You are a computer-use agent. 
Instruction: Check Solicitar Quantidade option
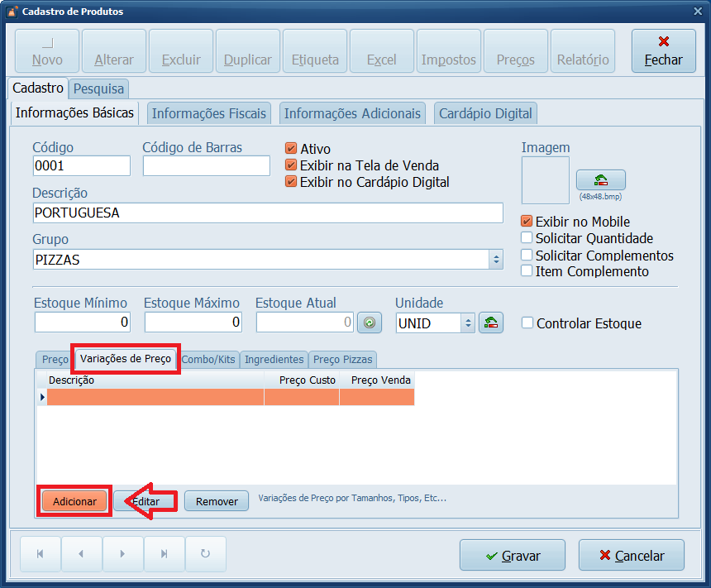tap(527, 238)
